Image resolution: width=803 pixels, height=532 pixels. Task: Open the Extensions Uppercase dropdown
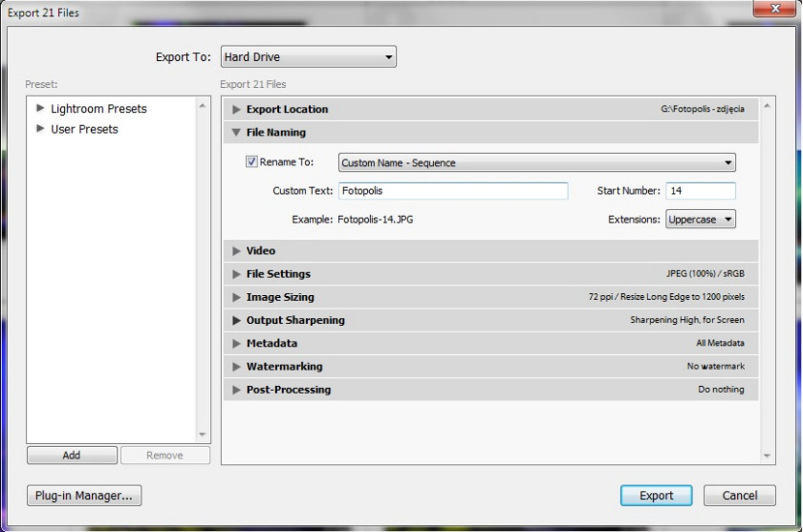click(x=701, y=220)
